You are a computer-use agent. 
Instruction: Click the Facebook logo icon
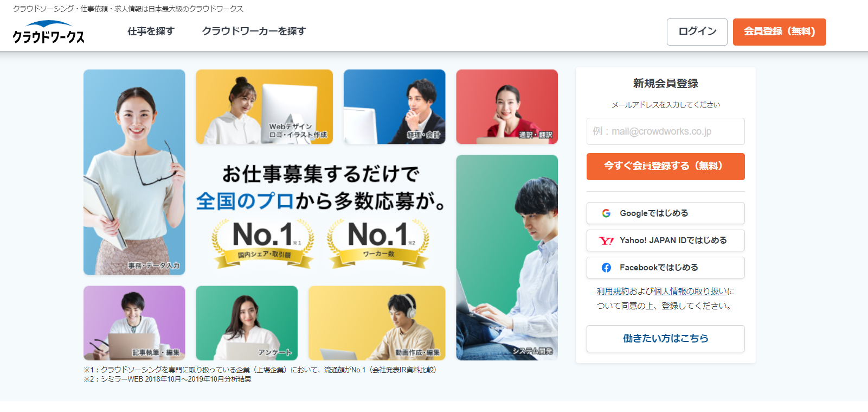(606, 268)
